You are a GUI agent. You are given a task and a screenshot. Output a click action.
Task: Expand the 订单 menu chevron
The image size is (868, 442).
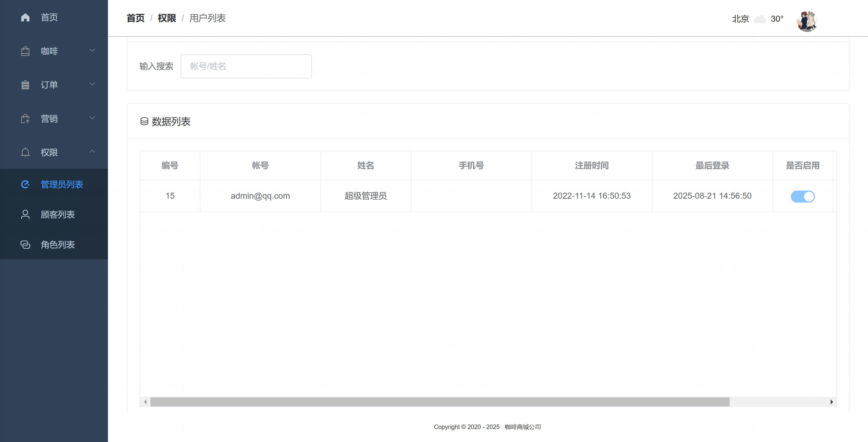[92, 84]
